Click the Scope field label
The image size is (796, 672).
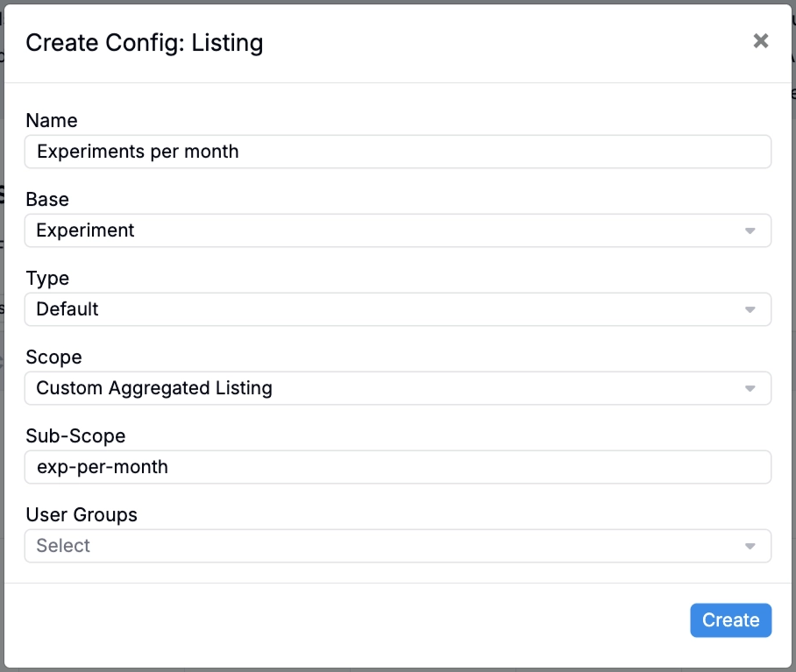53,357
